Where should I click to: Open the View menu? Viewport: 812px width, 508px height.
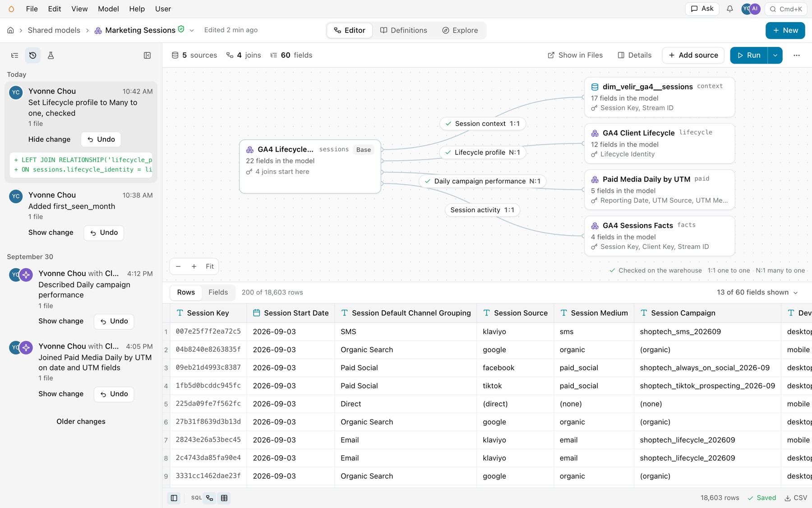coord(79,9)
